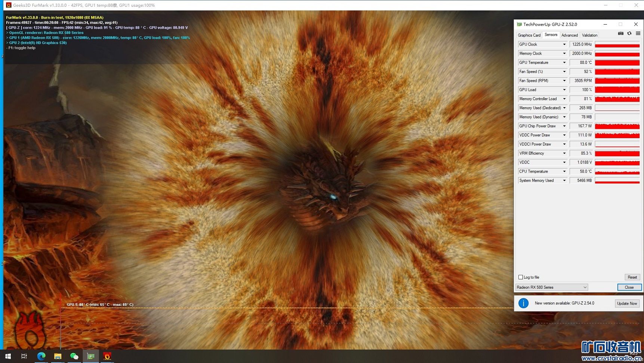644x363 pixels.
Task: Click the Memory Clock 2000.0 MHz value
Action: 581,53
